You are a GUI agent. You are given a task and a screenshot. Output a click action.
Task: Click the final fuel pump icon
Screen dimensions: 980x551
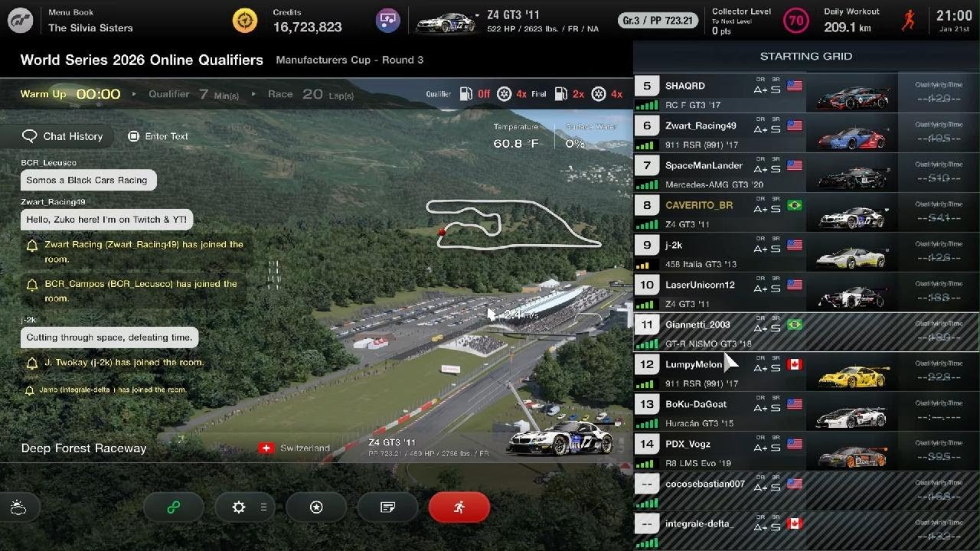coord(560,94)
